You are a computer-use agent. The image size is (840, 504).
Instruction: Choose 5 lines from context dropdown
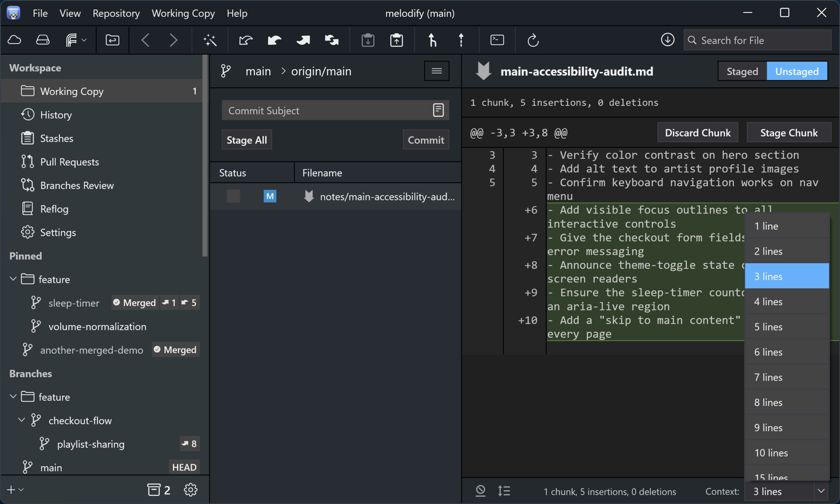pyautogui.click(x=787, y=327)
